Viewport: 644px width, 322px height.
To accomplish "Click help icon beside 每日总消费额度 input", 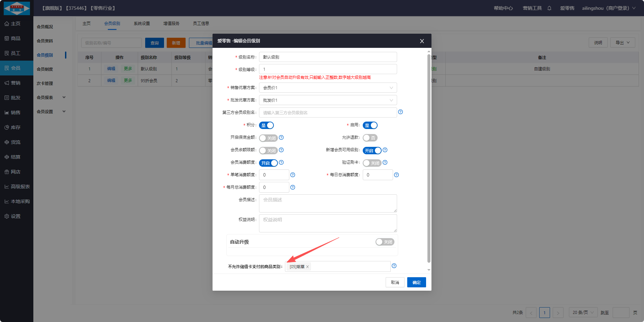I will 396,175.
